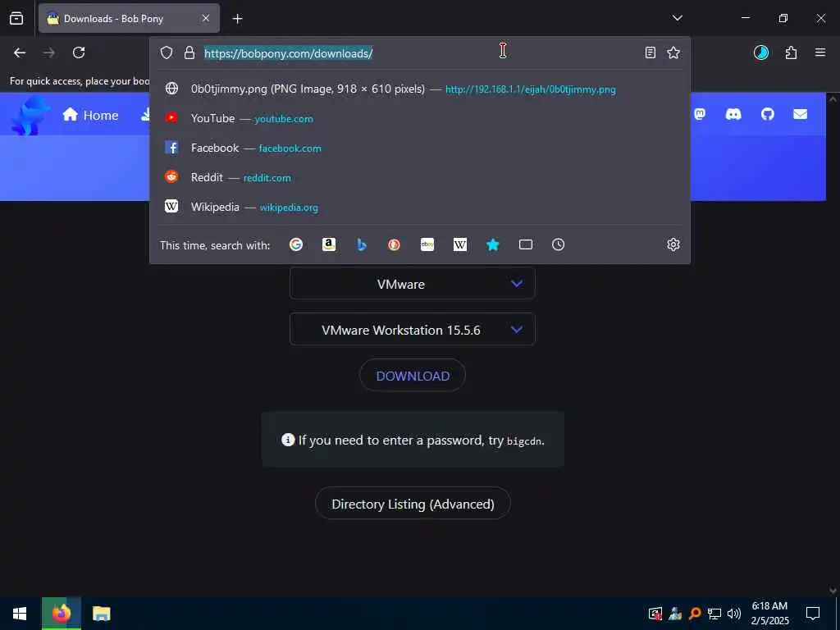The height and width of the screenshot is (630, 840).
Task: Expand the VMware category dropdown
Action: (x=412, y=283)
